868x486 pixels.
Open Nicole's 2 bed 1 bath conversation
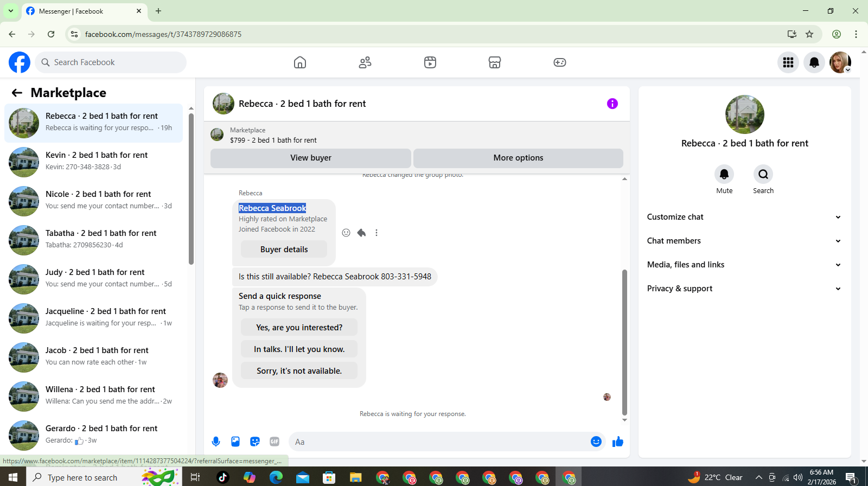point(94,201)
